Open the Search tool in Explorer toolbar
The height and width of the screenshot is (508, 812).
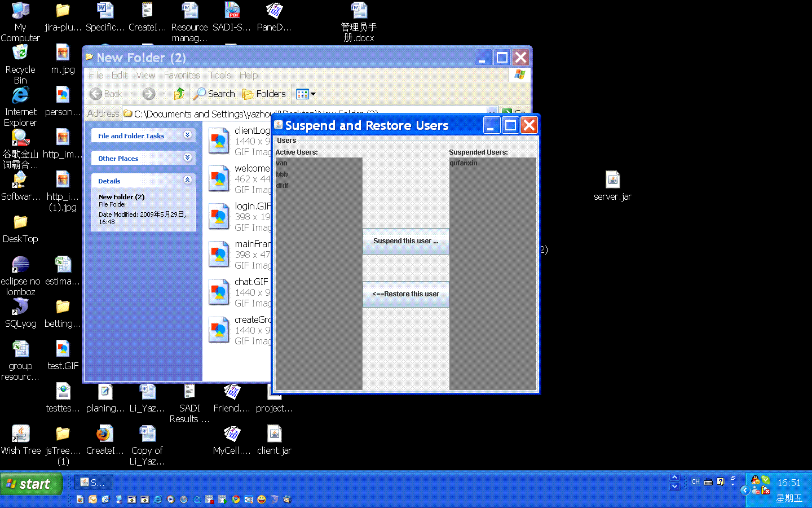[x=214, y=94]
